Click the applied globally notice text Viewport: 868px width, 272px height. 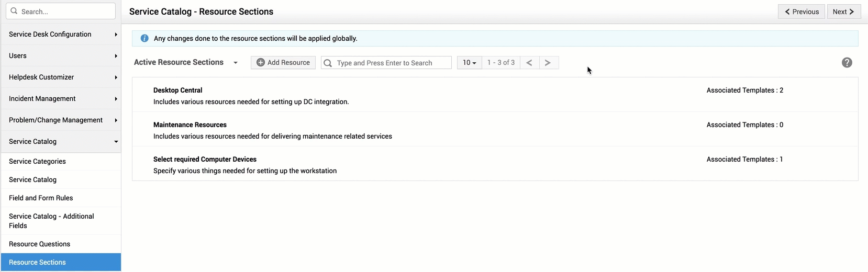(255, 38)
